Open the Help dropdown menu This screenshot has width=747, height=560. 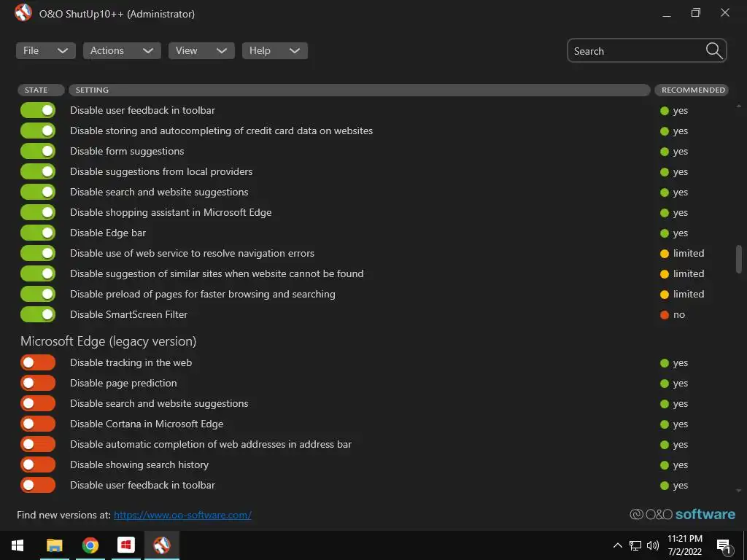click(x=275, y=50)
